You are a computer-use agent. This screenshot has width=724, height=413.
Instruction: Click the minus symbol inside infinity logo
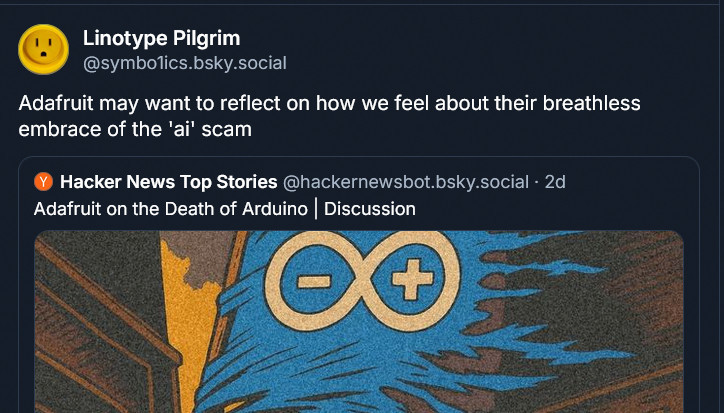coord(314,281)
